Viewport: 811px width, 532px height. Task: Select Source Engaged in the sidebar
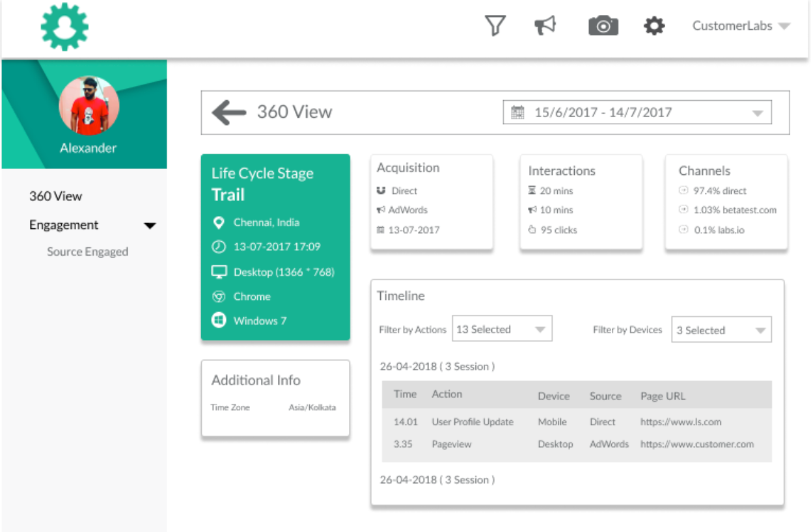[87, 252]
